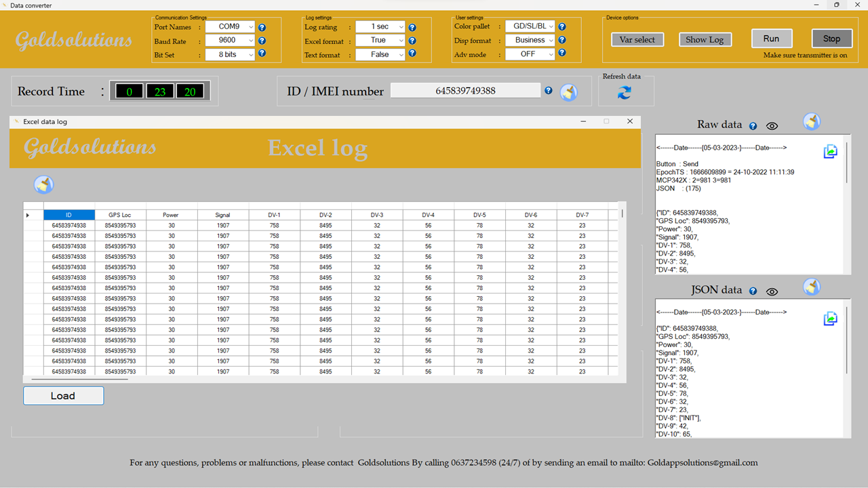Click the Record Time seconds display showing 20
868x488 pixels.
(x=190, y=91)
